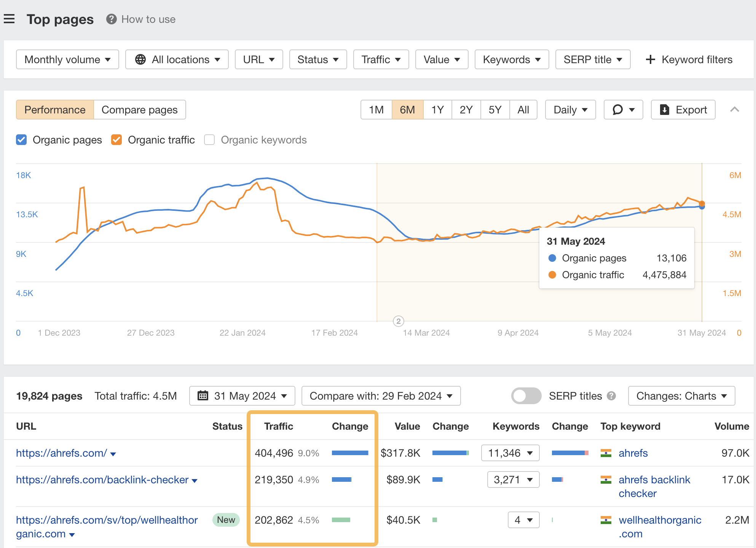
Task: Click the calendar icon in the date selector
Action: pyautogui.click(x=203, y=396)
